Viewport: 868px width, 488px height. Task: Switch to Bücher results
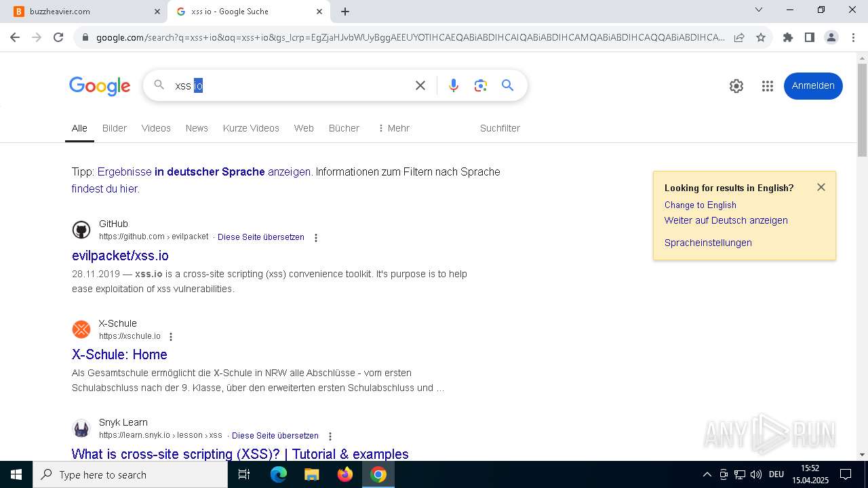point(344,128)
